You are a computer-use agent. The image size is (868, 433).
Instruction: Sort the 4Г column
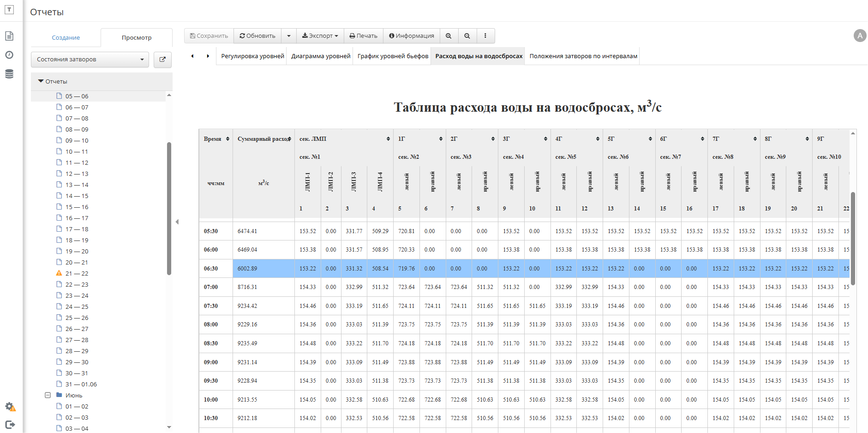click(x=598, y=139)
